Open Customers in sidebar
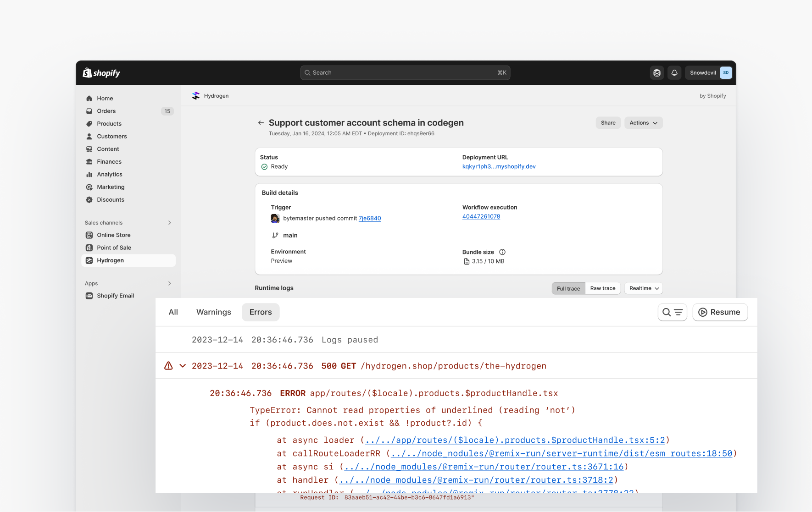This screenshot has height=512, width=812. (128, 137)
